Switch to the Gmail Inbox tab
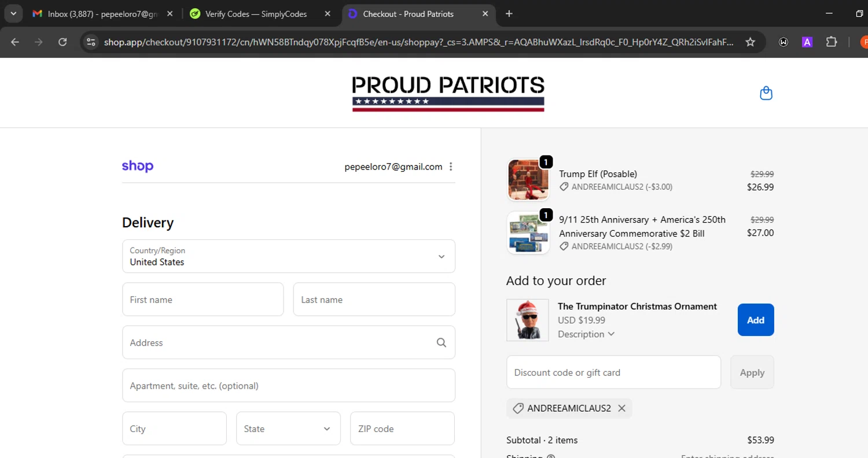The width and height of the screenshot is (868, 458). [102, 14]
